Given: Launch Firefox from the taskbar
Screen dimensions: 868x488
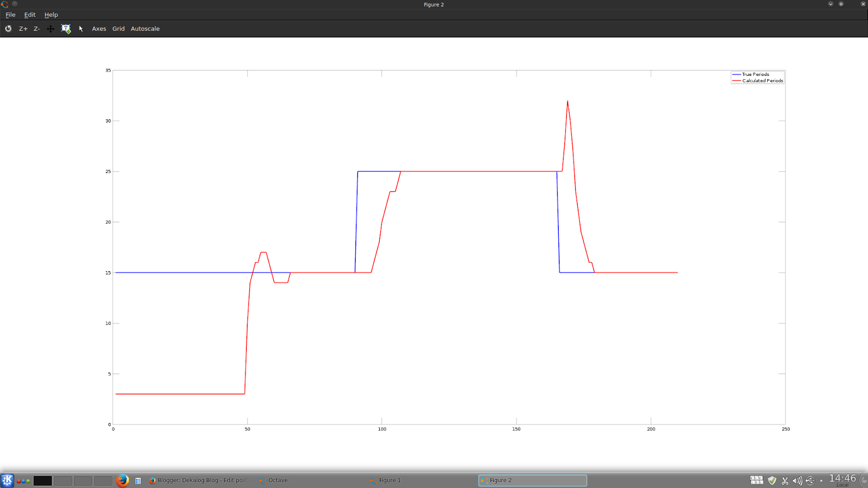Looking at the screenshot, I should [x=123, y=480].
